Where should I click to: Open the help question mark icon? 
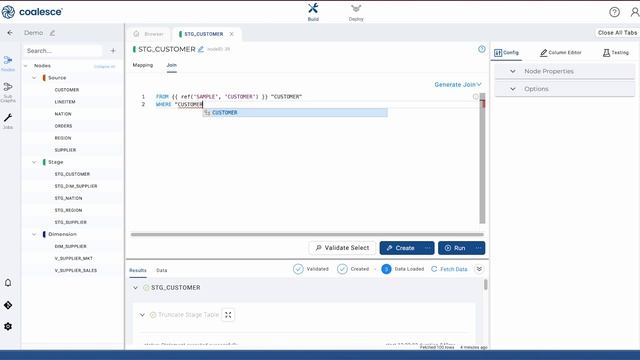pyautogui.click(x=614, y=12)
